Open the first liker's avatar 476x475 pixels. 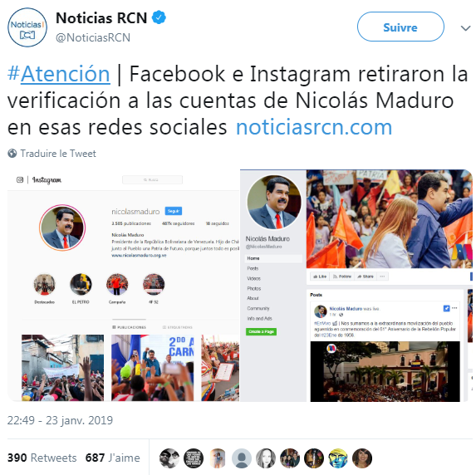(169, 458)
